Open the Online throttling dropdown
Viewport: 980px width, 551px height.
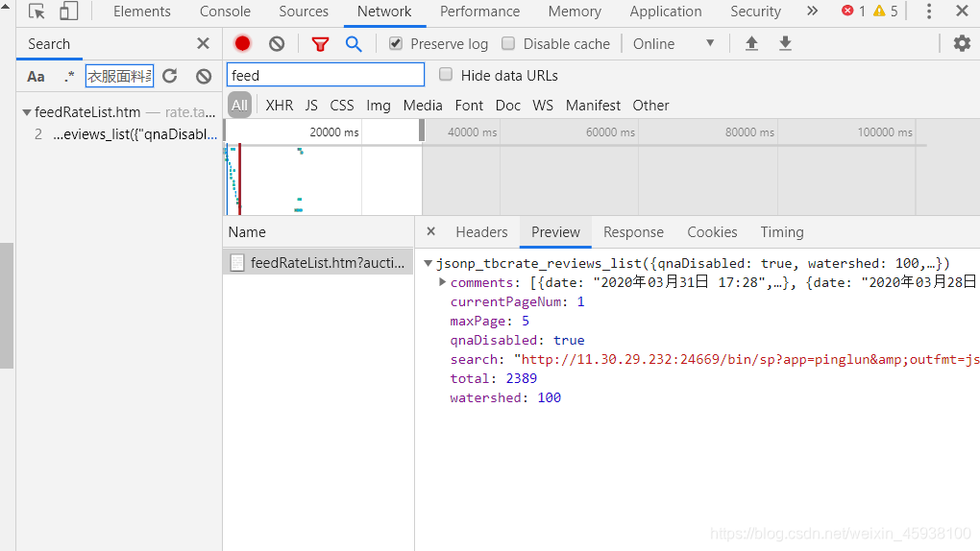674,44
